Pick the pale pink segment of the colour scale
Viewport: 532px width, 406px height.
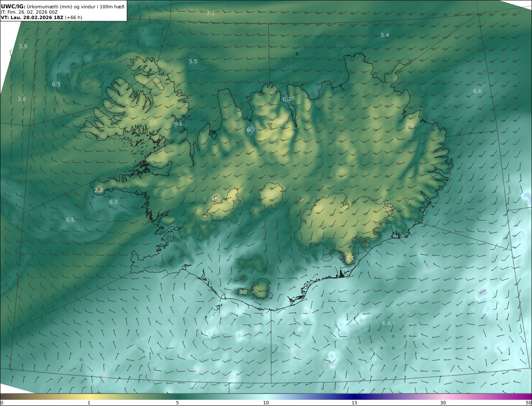443,396
